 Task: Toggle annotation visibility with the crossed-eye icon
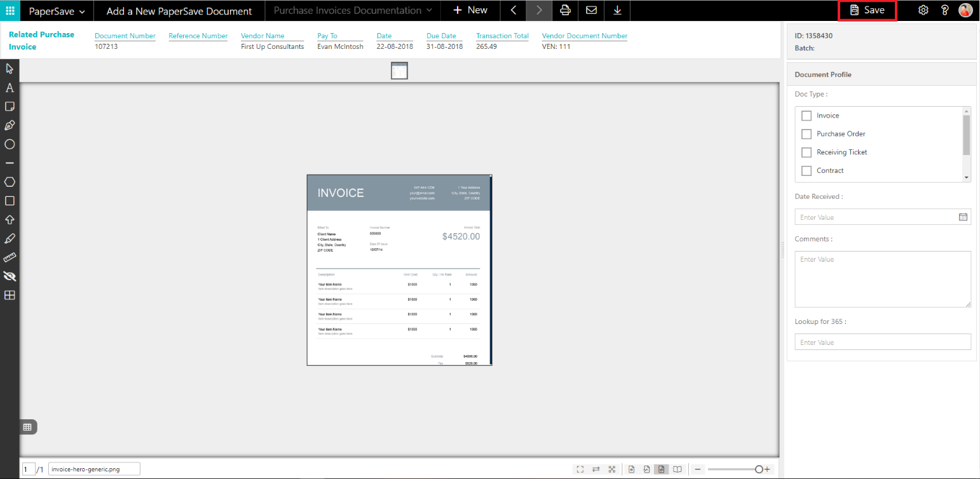[10, 276]
